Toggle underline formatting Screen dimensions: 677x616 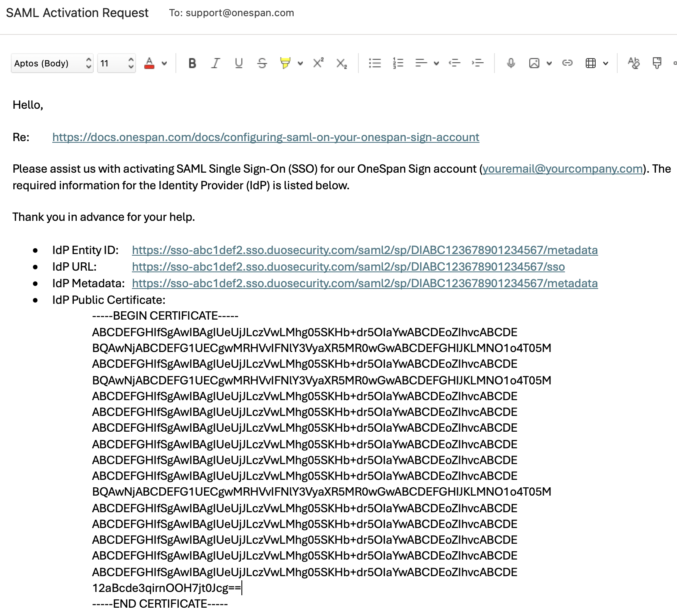(239, 64)
